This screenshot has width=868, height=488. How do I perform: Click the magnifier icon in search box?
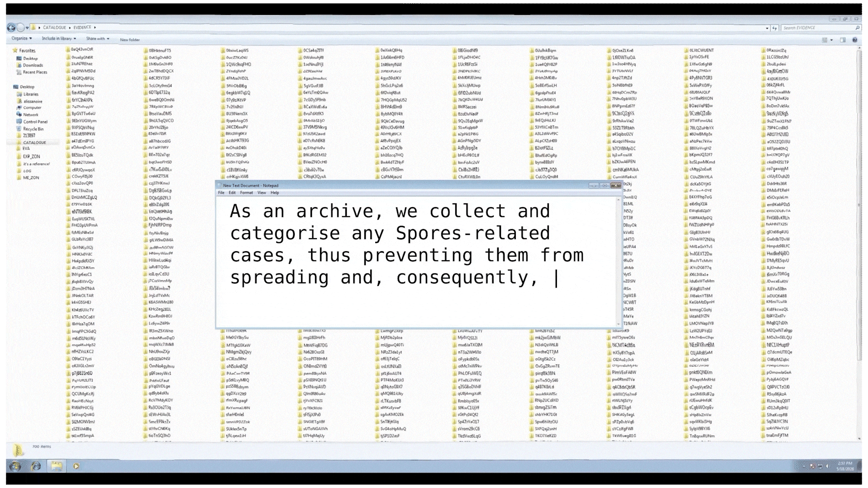coord(857,28)
